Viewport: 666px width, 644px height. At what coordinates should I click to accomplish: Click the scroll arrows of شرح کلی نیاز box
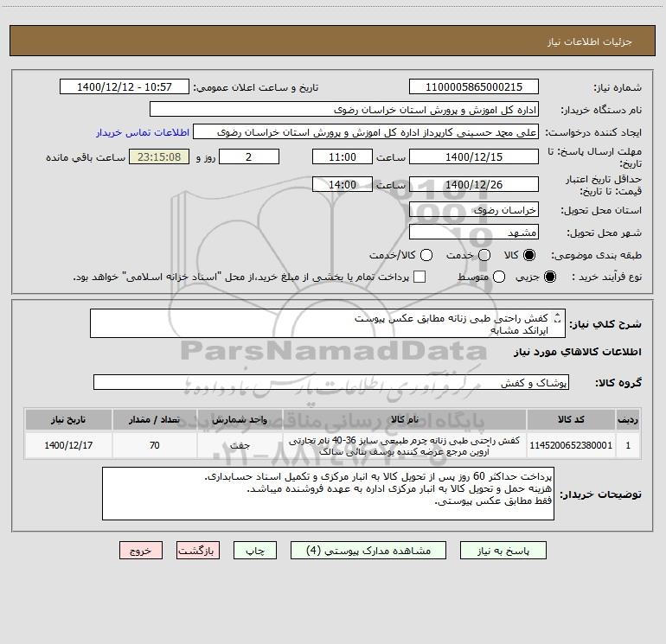(x=558, y=317)
